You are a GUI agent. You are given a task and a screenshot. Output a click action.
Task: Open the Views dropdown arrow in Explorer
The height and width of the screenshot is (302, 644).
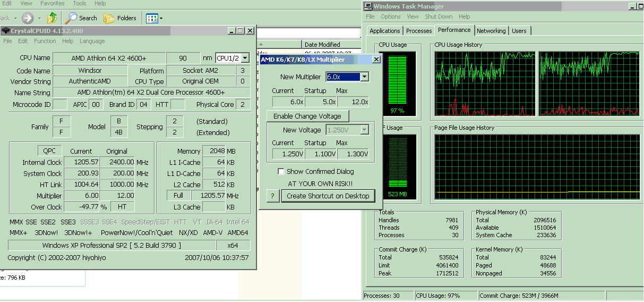161,19
